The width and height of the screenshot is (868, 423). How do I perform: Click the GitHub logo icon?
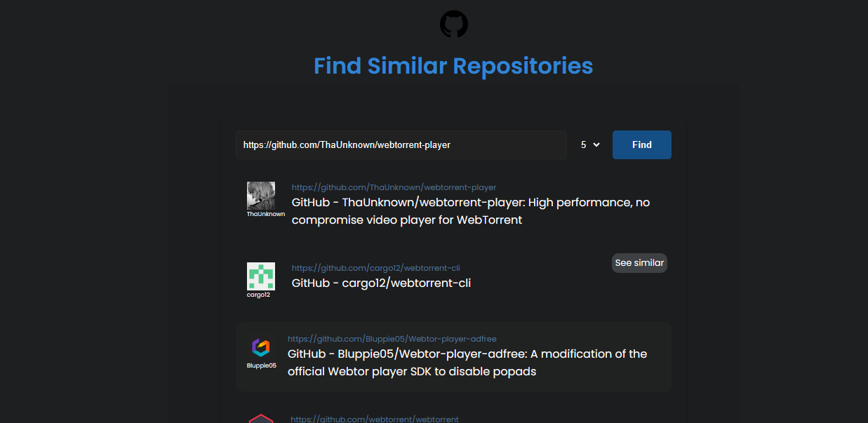(x=454, y=24)
